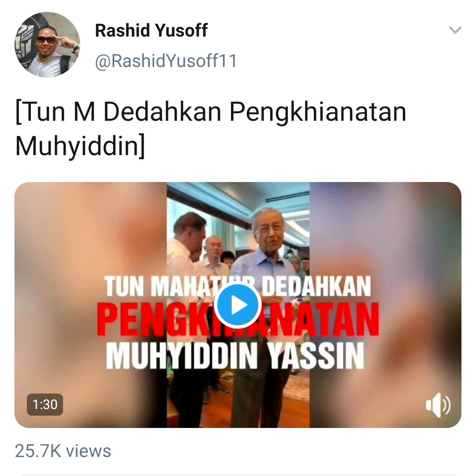Open the @RashidYusoff11 handle link
The height and width of the screenshot is (476, 476).
pos(166,61)
